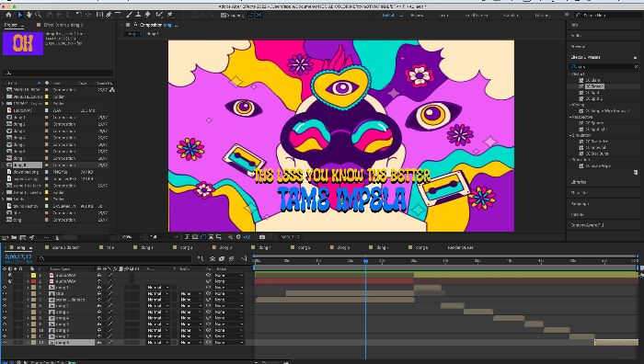Select the Roto Brush tool

point(159,15)
